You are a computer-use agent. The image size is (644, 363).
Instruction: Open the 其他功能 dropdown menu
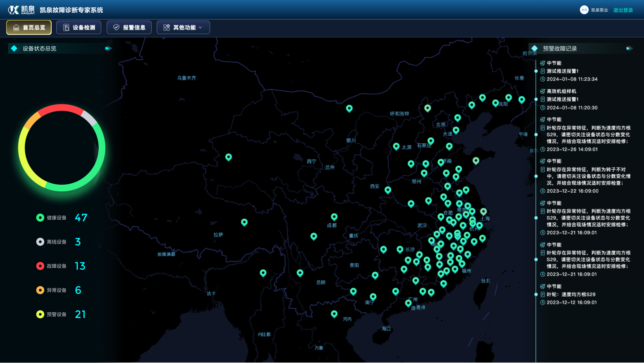tap(183, 28)
